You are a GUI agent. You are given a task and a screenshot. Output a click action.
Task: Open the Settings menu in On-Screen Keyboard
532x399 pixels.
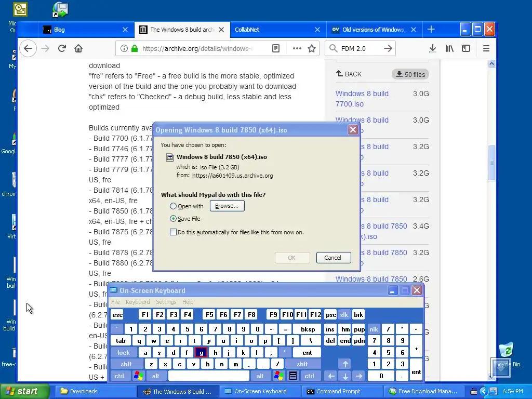(166, 302)
